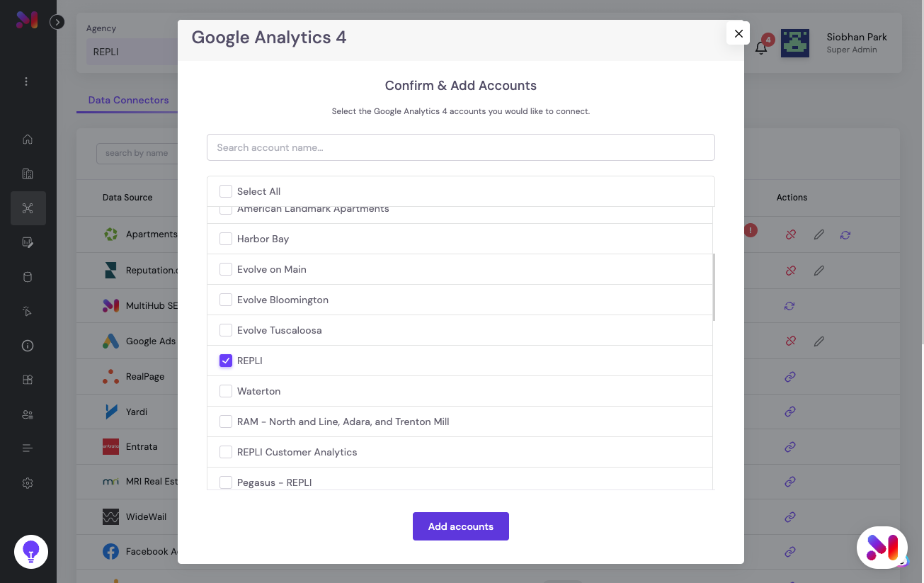Enable the Waterton account checkbox
Viewport: 924px width, 583px height.
tap(226, 391)
